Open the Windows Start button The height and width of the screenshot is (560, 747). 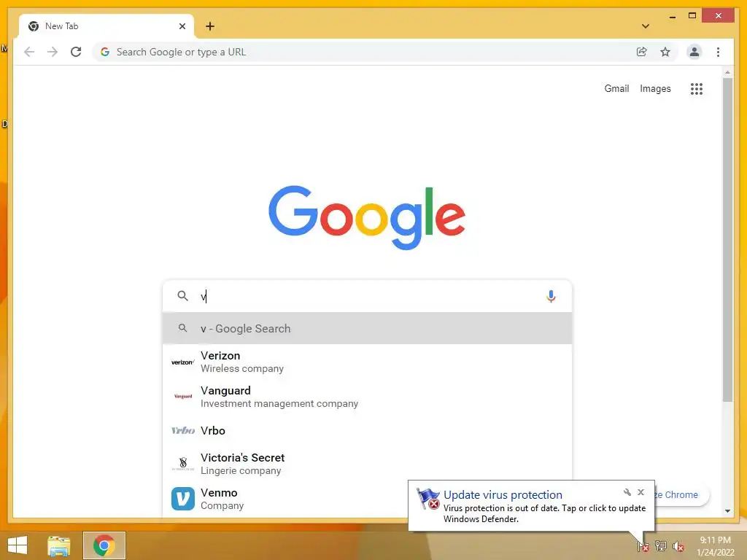tap(18, 545)
